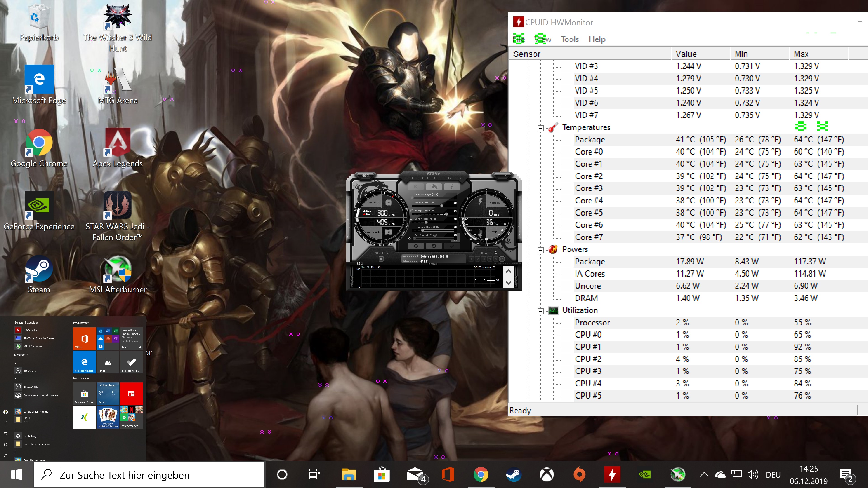Toggle the Profile lock icon
The width and height of the screenshot is (868, 488).
click(496, 253)
